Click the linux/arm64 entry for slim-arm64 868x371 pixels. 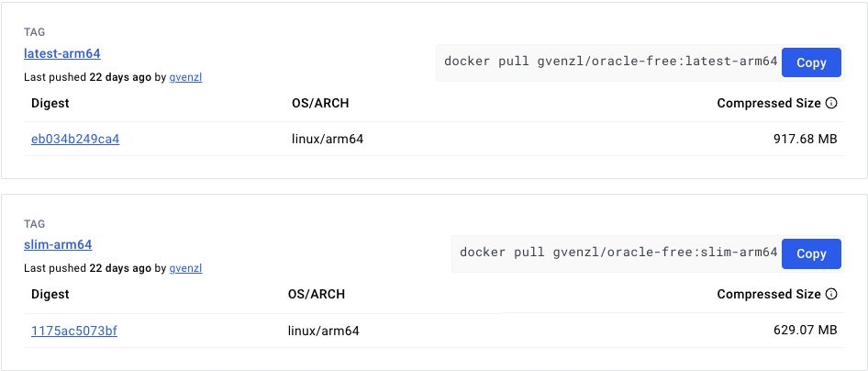pyautogui.click(x=323, y=332)
